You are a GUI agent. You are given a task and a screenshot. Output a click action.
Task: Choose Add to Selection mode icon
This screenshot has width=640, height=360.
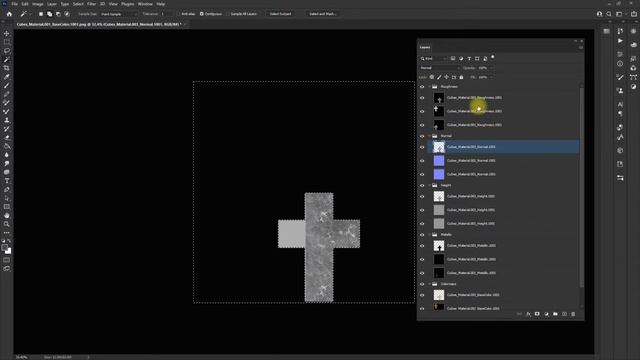pos(49,14)
